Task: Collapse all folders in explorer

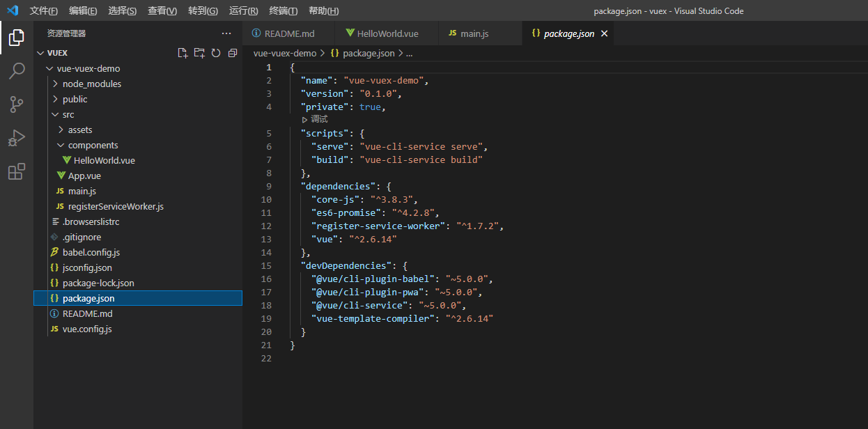Action: pos(233,53)
